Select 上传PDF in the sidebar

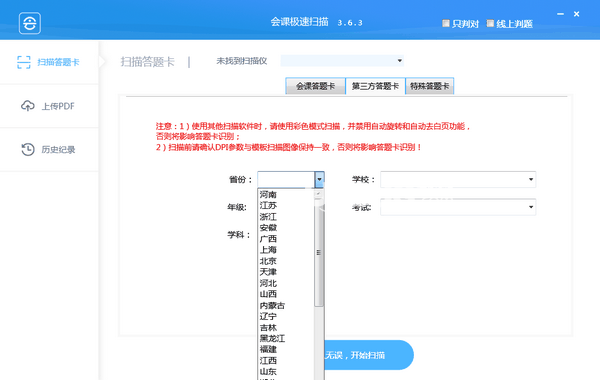[x=49, y=106]
